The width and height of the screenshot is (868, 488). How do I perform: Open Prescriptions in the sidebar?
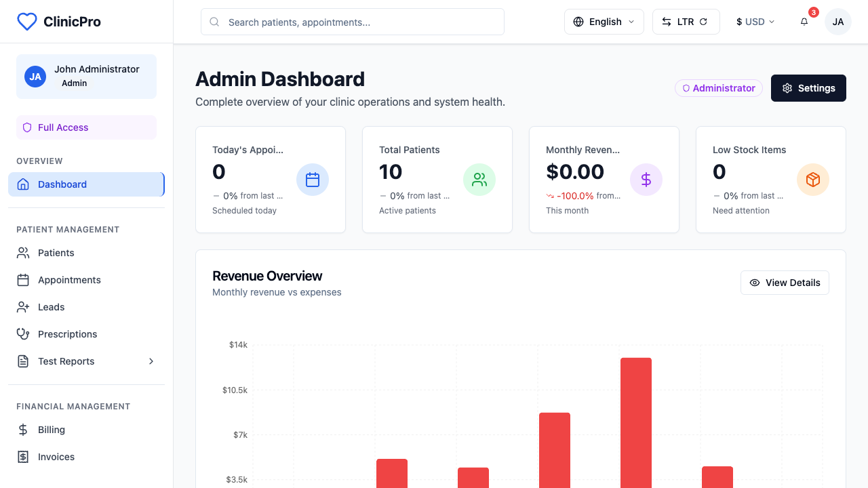coord(86,334)
